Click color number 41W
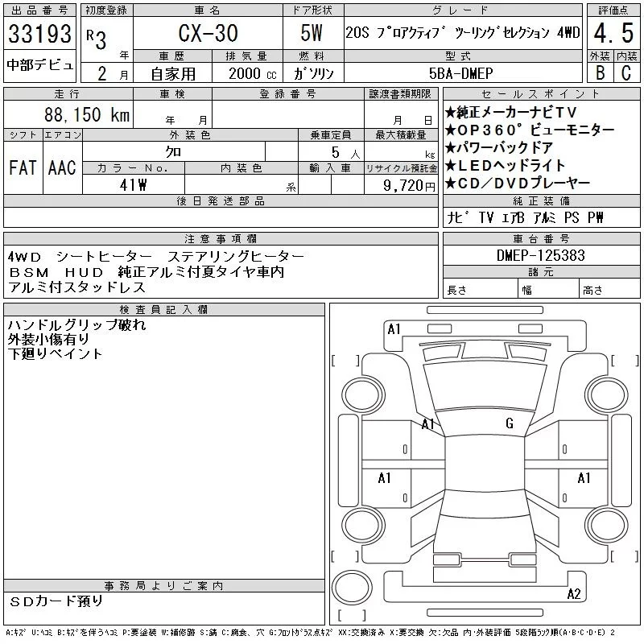Screen dimensions: 644x644 [x=133, y=185]
